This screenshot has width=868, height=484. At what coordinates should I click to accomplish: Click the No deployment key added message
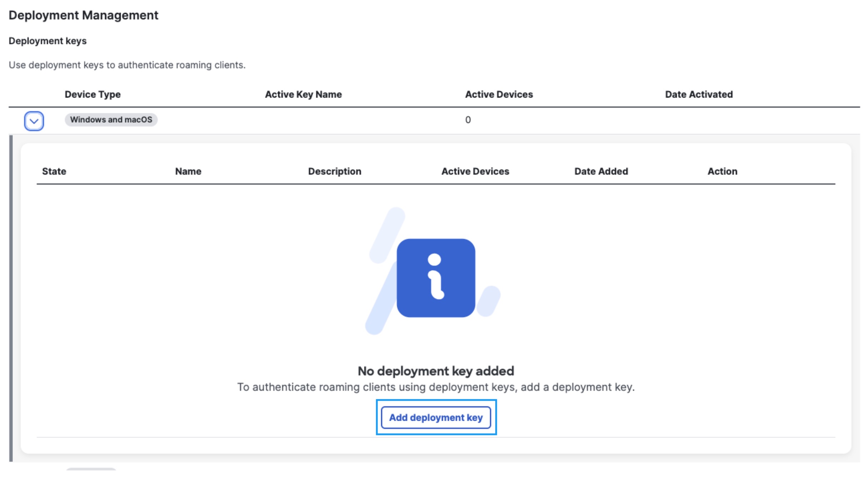coord(436,371)
